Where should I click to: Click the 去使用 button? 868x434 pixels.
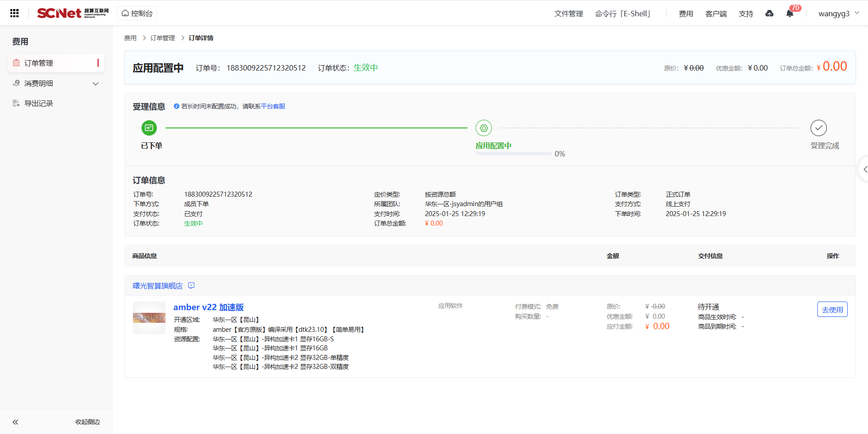point(832,310)
